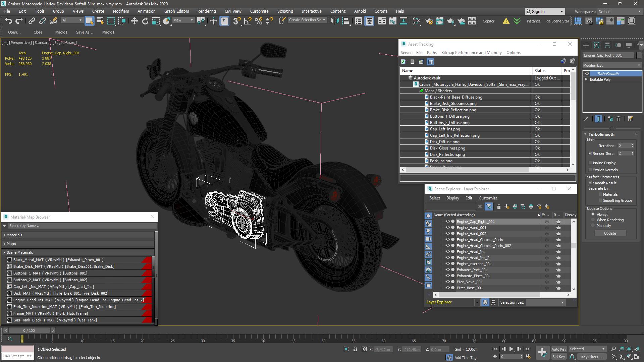This screenshot has height=362, width=644.
Task: Click the Redo icon in main toolbar
Action: (x=19, y=21)
